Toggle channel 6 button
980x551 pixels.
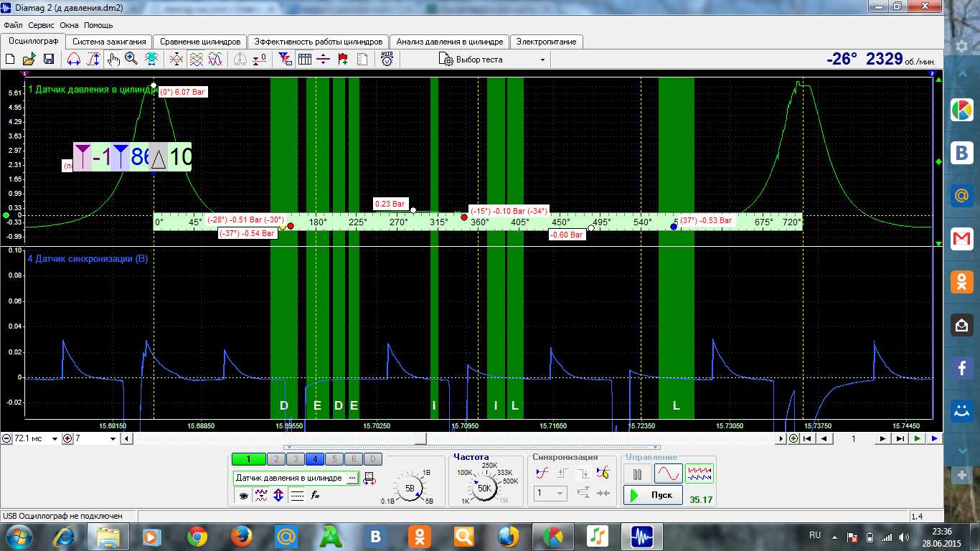(x=353, y=459)
